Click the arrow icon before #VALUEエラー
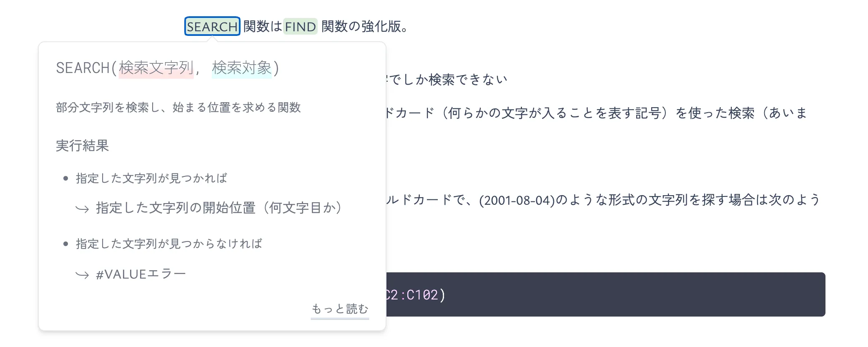868x347 pixels. (x=82, y=275)
